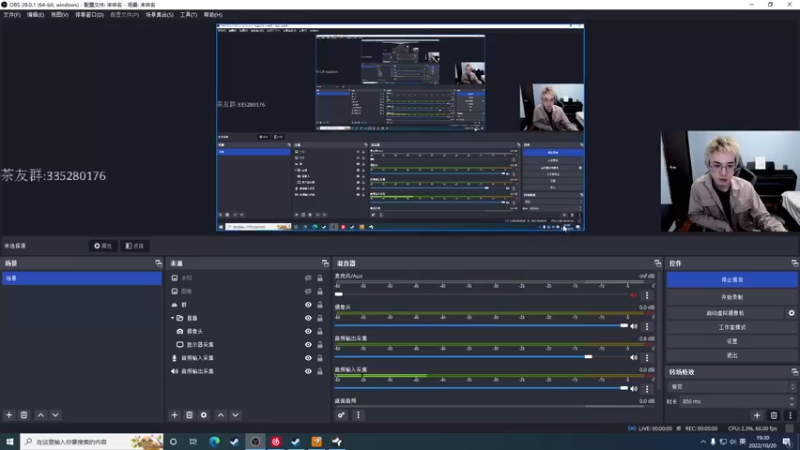The height and width of the screenshot is (450, 800).
Task: Open the 摄像头 mixer channel options menu
Action: pos(647,326)
